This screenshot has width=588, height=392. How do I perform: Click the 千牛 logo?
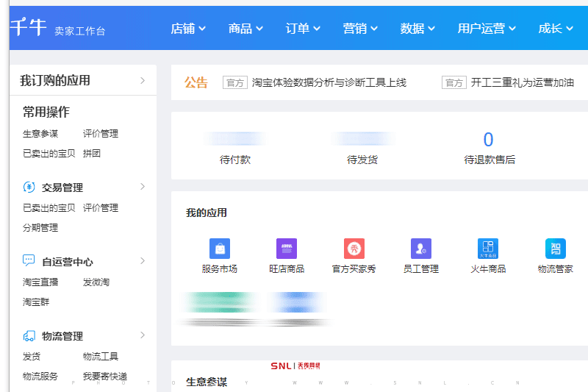point(28,27)
